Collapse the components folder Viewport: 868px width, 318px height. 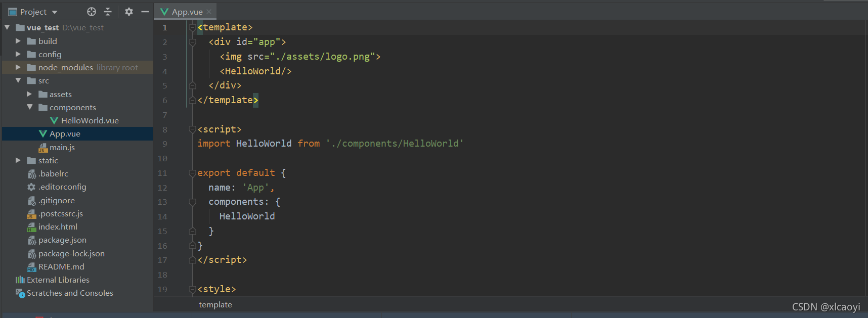29,107
